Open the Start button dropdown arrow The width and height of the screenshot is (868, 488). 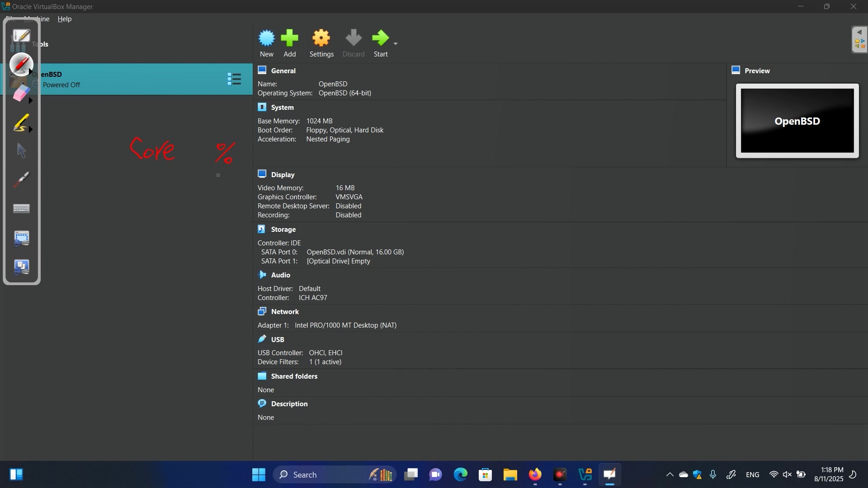pos(396,44)
